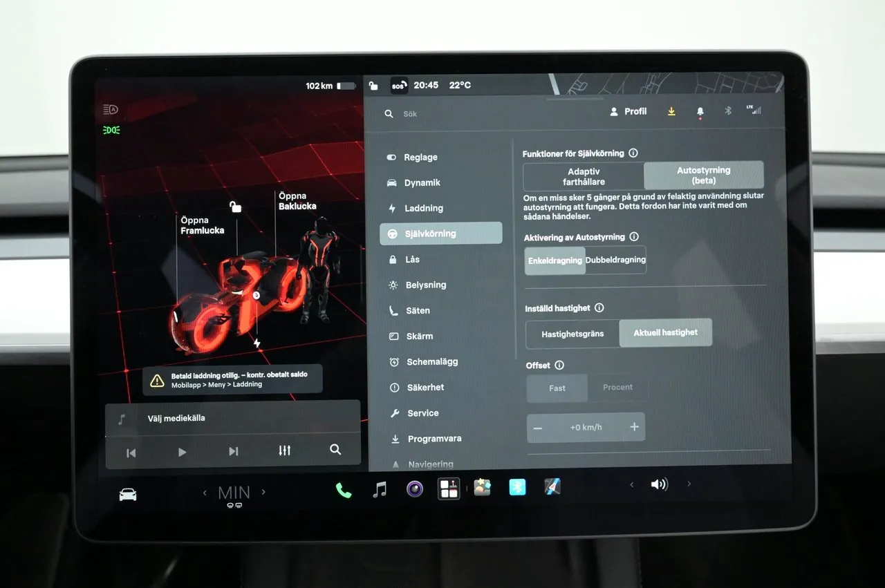Tap the blue Bluetooth app in the bottom bar
The width and height of the screenshot is (885, 588).
[x=517, y=488]
